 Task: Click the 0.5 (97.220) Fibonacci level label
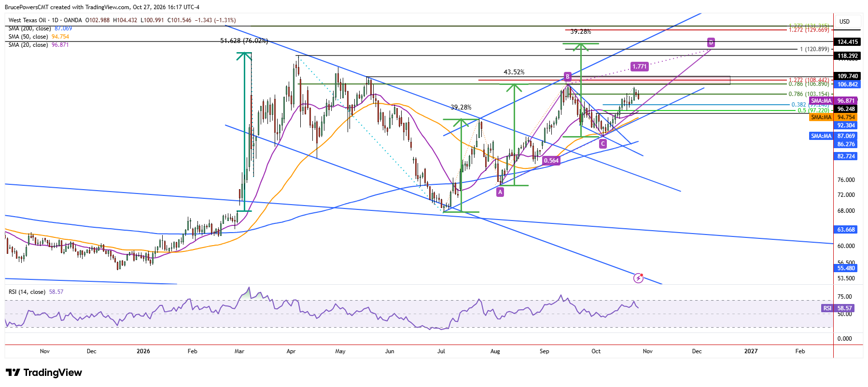click(x=813, y=111)
